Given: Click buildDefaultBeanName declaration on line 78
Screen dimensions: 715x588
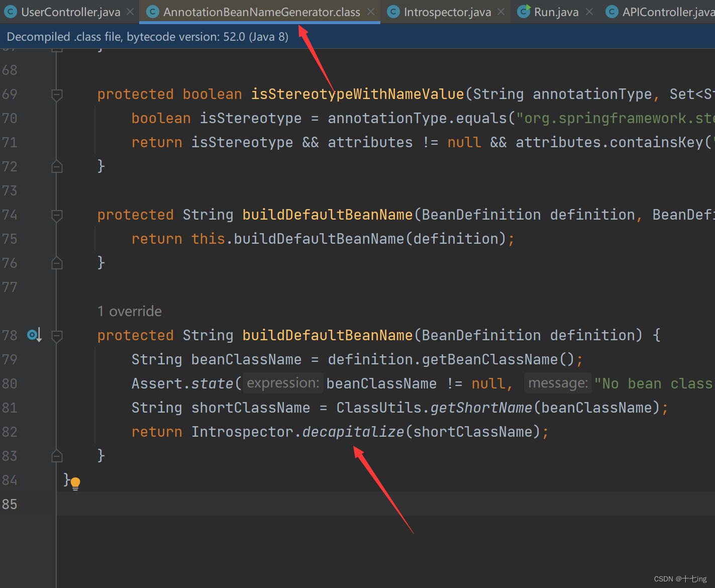Looking at the screenshot, I should (x=328, y=336).
